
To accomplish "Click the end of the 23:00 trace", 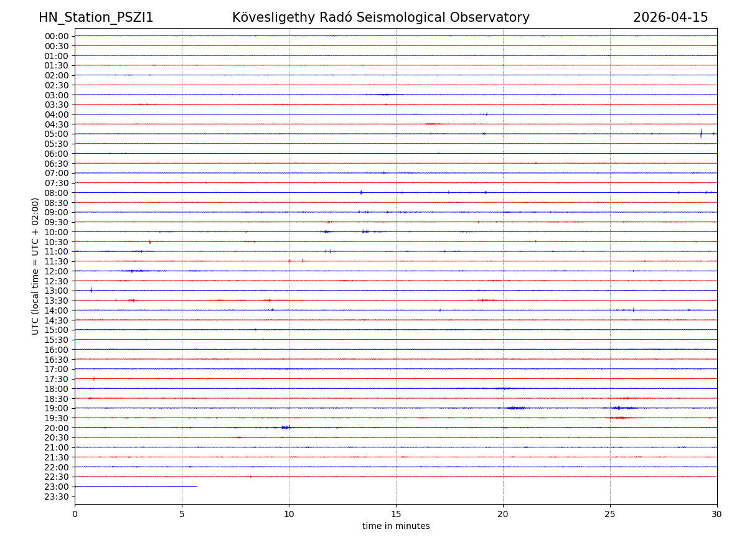I will (x=197, y=486).
